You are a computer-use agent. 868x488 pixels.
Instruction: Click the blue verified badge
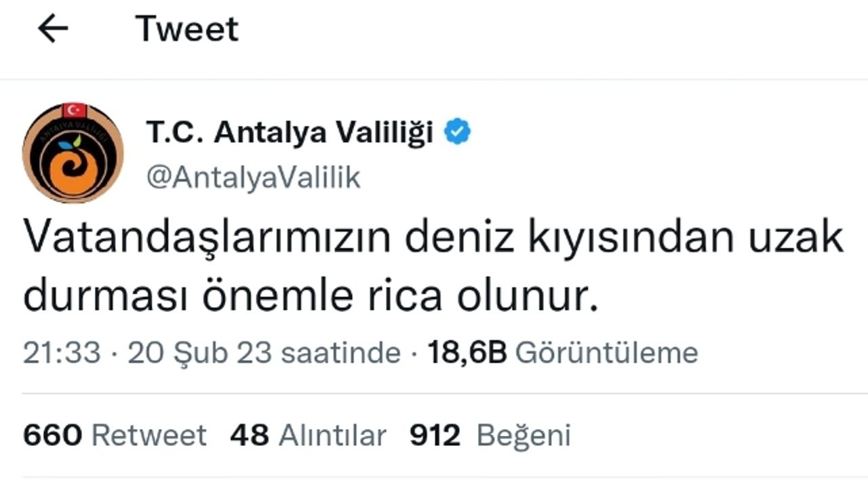tap(458, 133)
